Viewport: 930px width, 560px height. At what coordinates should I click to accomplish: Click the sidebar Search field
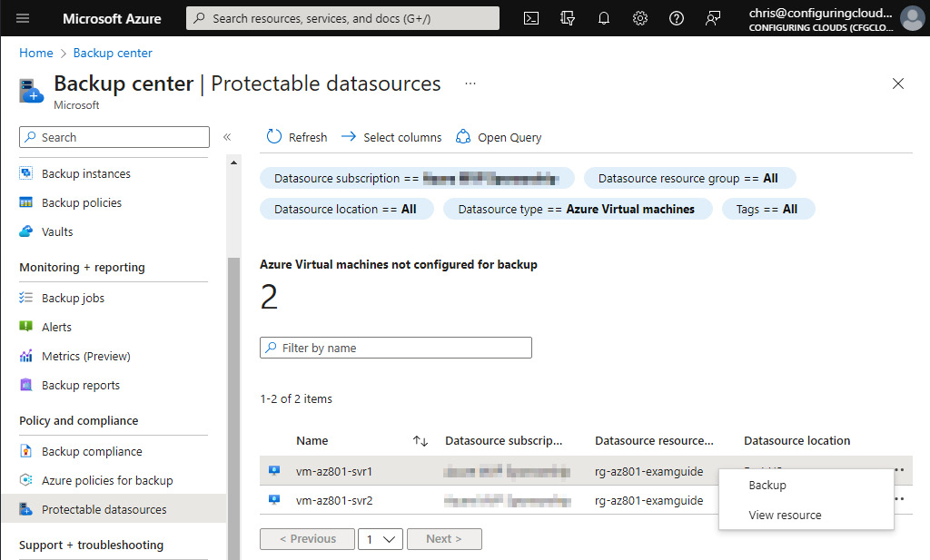114,137
